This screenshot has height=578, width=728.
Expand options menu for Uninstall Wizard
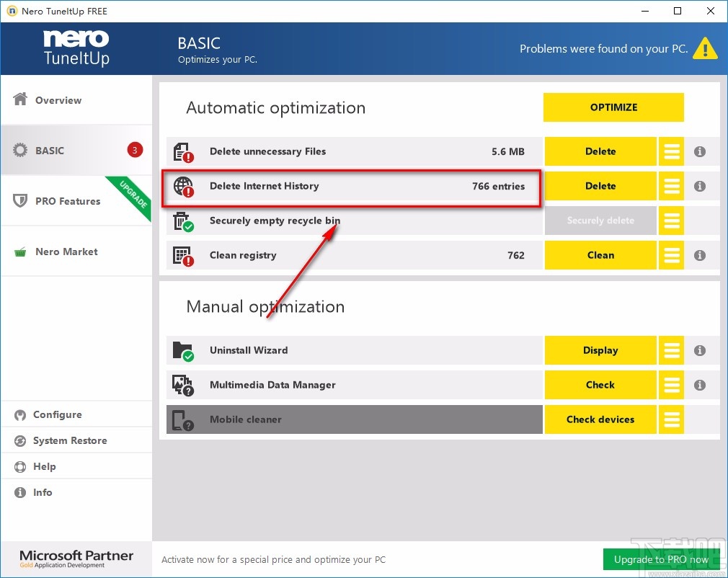671,350
